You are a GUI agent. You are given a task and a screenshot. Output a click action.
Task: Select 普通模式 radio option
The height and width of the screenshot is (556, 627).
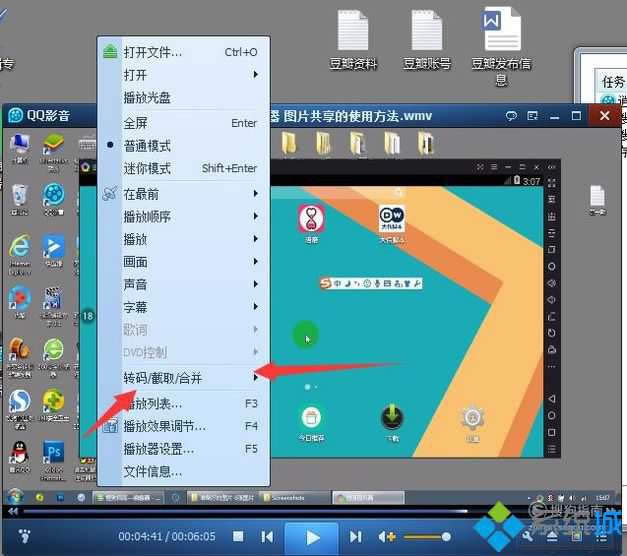[184, 146]
